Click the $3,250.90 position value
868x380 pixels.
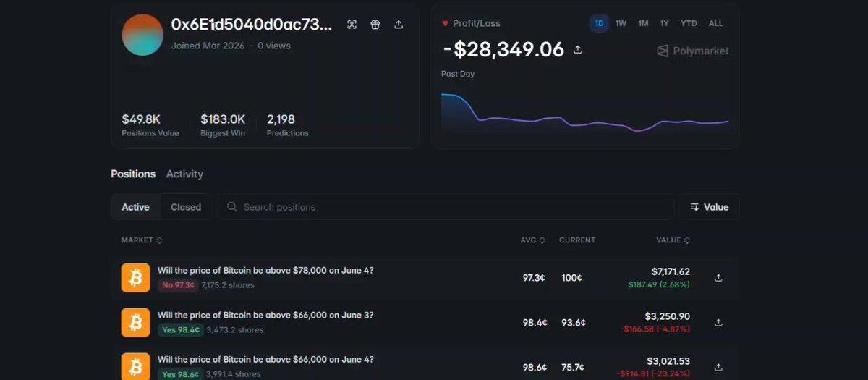coord(667,317)
